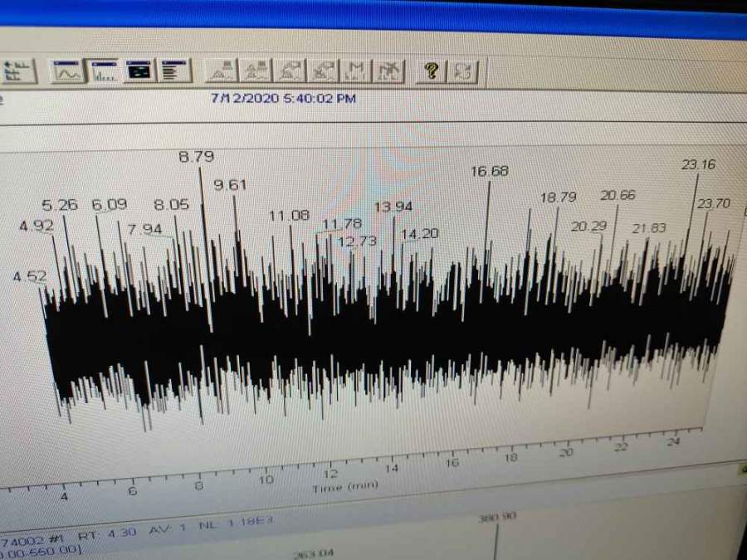Viewport: 747px width, 560px height.
Task: Click the 13.94 peak label
Action: [393, 207]
